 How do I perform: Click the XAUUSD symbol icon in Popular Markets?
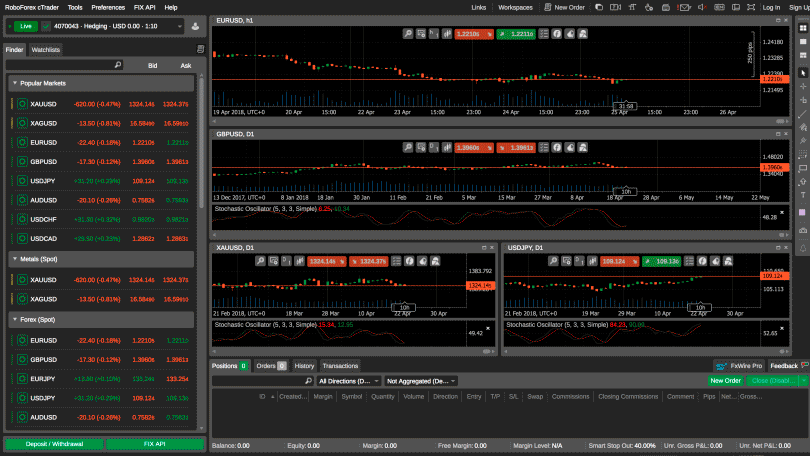tap(20, 104)
